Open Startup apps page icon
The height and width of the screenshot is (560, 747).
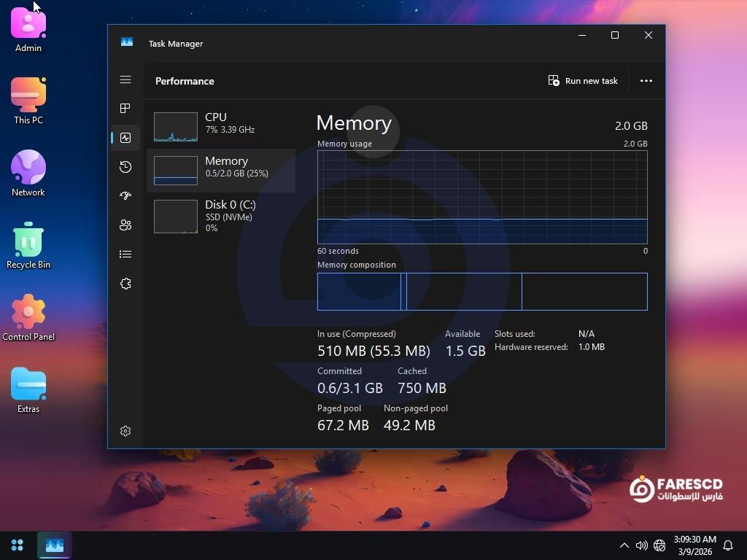pyautogui.click(x=125, y=196)
